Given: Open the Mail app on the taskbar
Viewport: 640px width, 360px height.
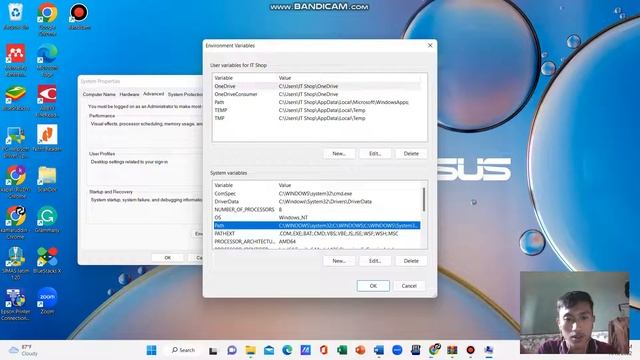Looking at the screenshot, I should pyautogui.click(x=269, y=350).
